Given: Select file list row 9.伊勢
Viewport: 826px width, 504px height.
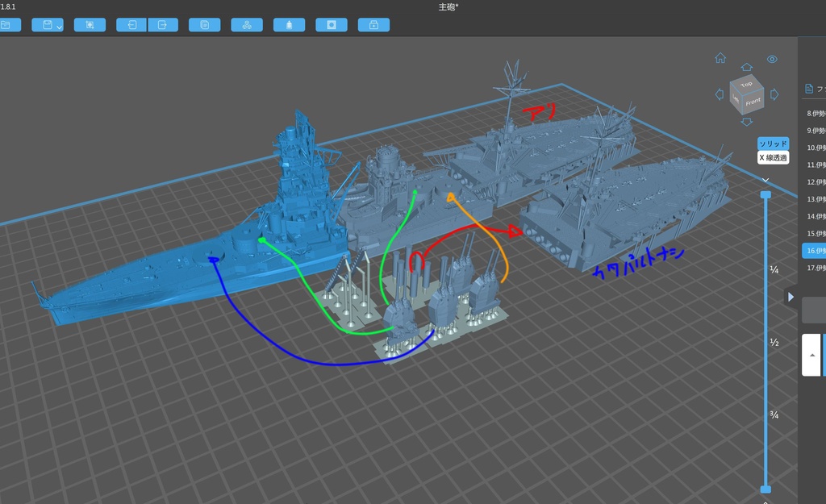Looking at the screenshot, I should tap(814, 131).
